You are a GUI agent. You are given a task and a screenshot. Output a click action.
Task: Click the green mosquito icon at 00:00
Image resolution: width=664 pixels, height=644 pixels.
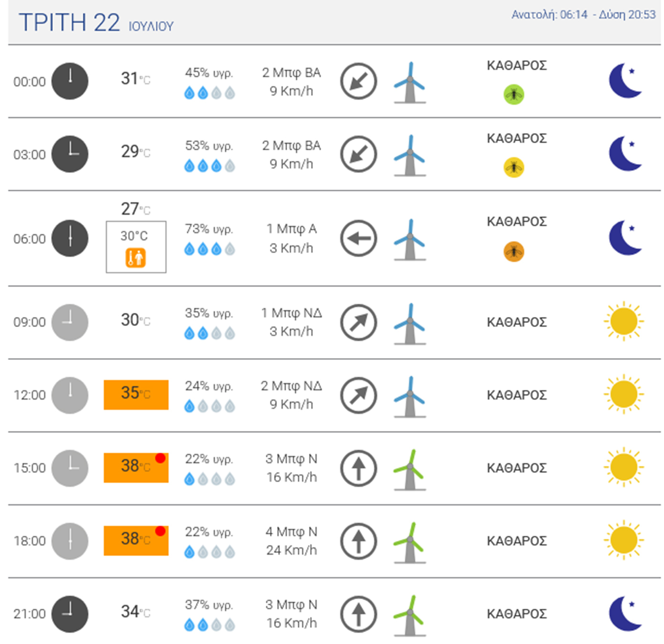[514, 94]
